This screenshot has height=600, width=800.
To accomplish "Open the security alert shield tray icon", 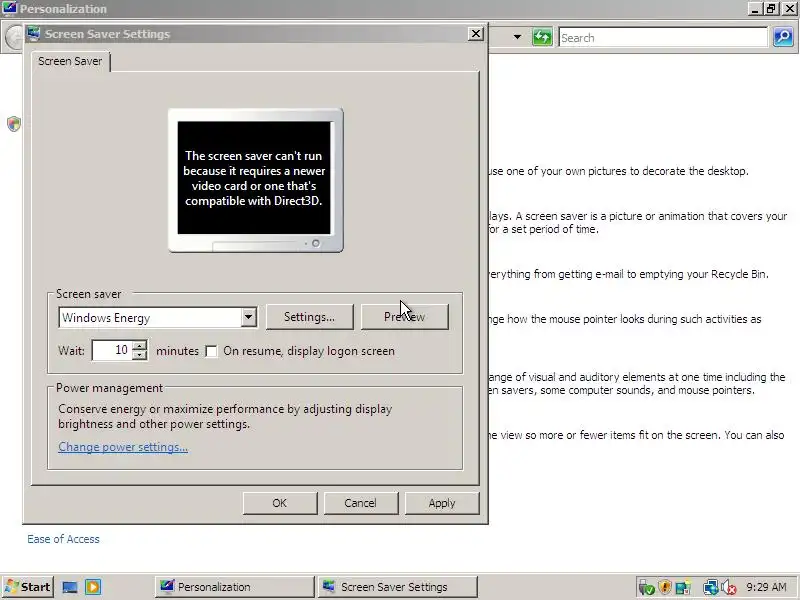I will point(665,588).
